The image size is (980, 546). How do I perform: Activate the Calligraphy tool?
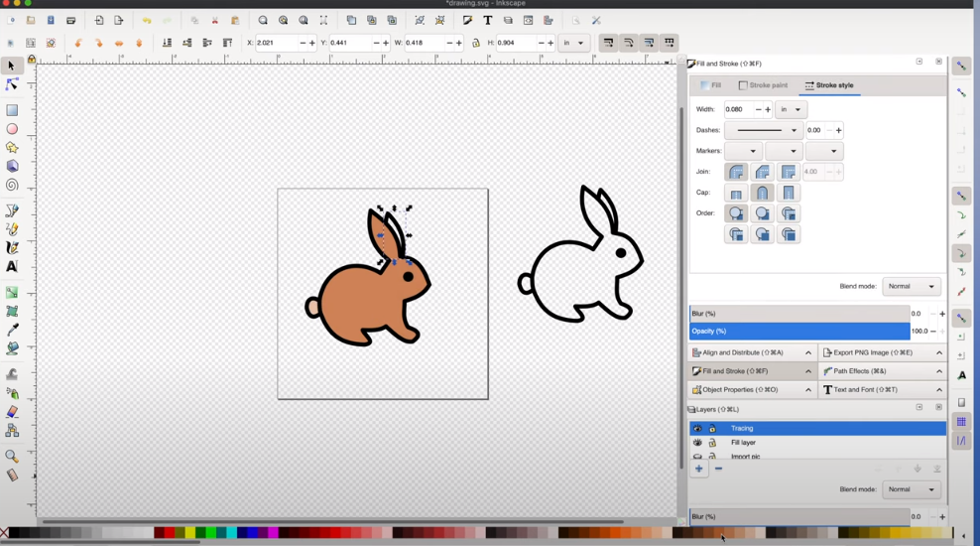11,248
